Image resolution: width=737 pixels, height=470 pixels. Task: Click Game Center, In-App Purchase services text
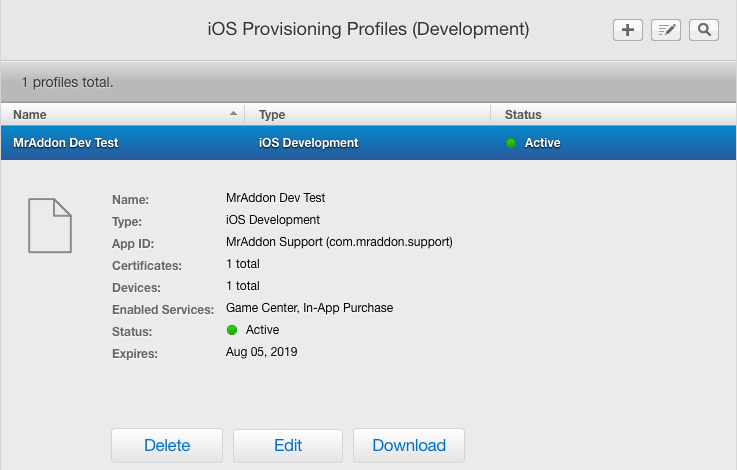coord(309,308)
